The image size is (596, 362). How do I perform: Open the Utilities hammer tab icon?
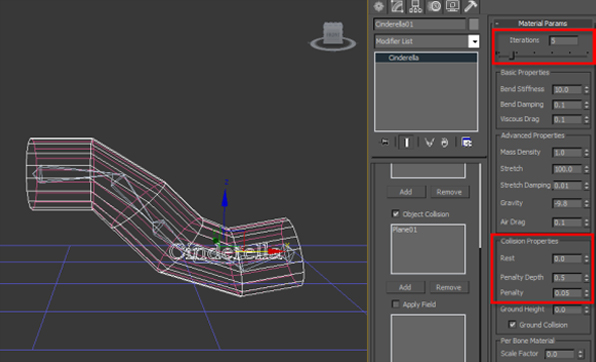[471, 6]
